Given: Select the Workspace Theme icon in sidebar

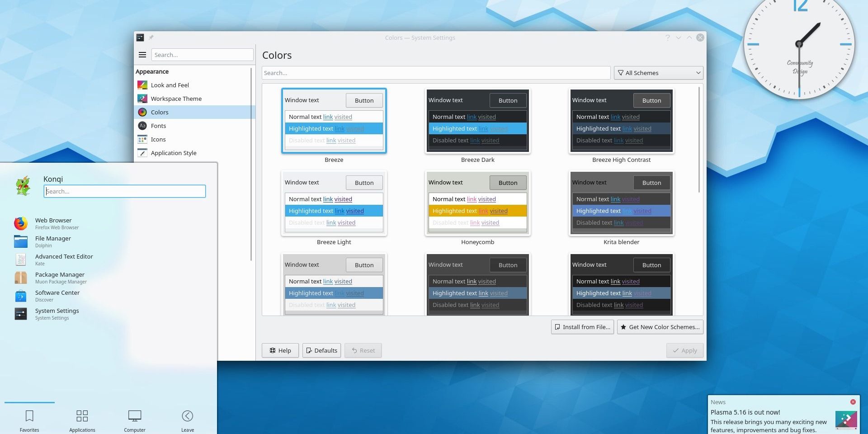Looking at the screenshot, I should [142, 99].
